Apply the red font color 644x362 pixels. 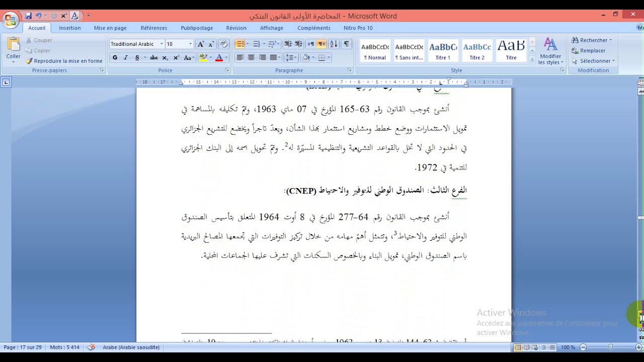[x=219, y=58]
